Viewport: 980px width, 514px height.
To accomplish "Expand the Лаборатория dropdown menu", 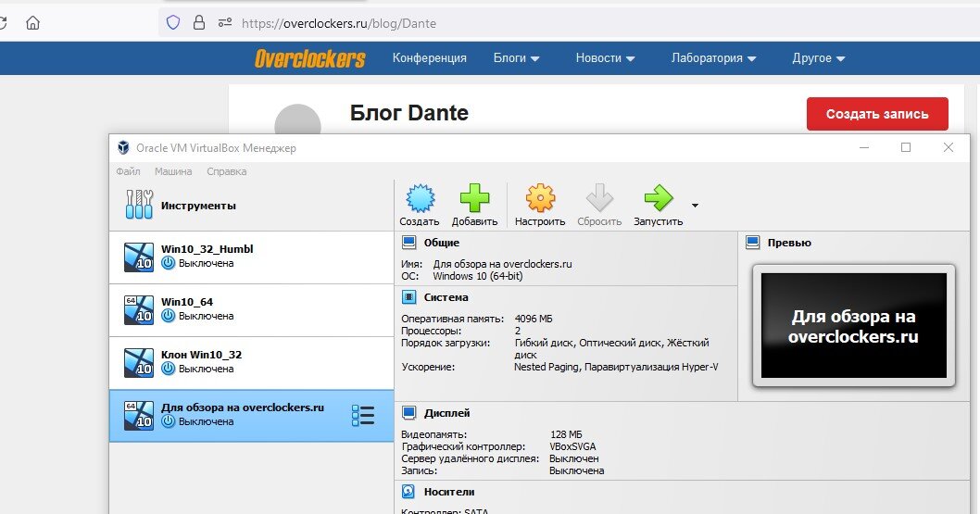I will 714,58.
